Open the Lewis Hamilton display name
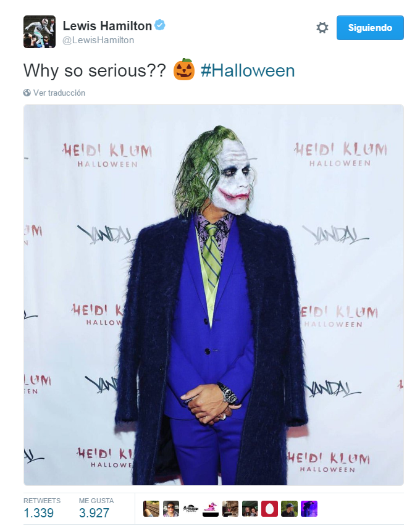 [107, 26]
